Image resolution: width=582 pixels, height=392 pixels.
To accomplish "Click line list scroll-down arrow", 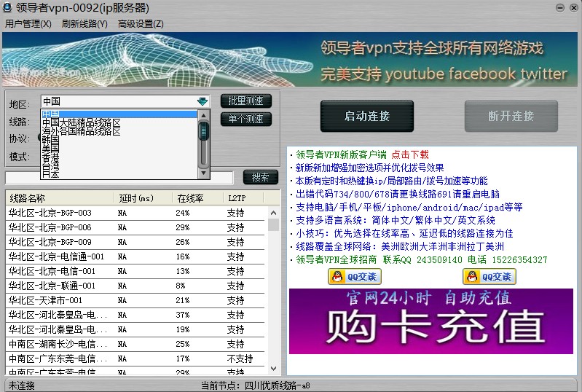I will tap(274, 369).
